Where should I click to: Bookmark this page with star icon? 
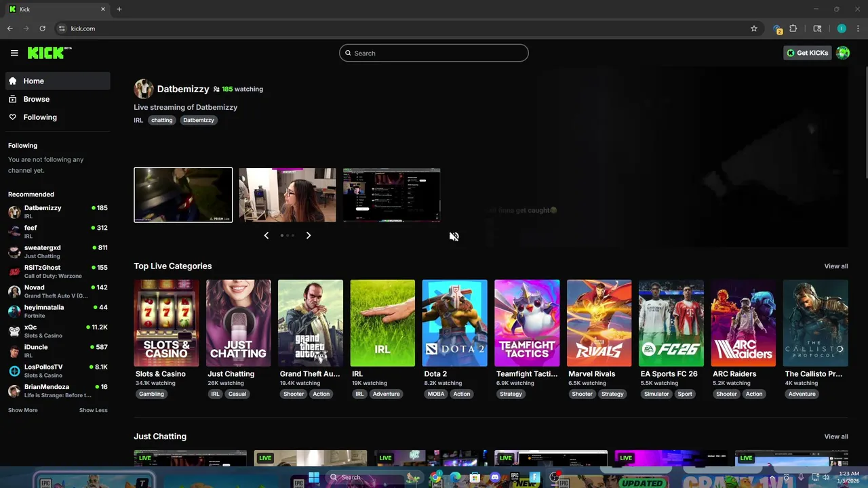coord(753,28)
